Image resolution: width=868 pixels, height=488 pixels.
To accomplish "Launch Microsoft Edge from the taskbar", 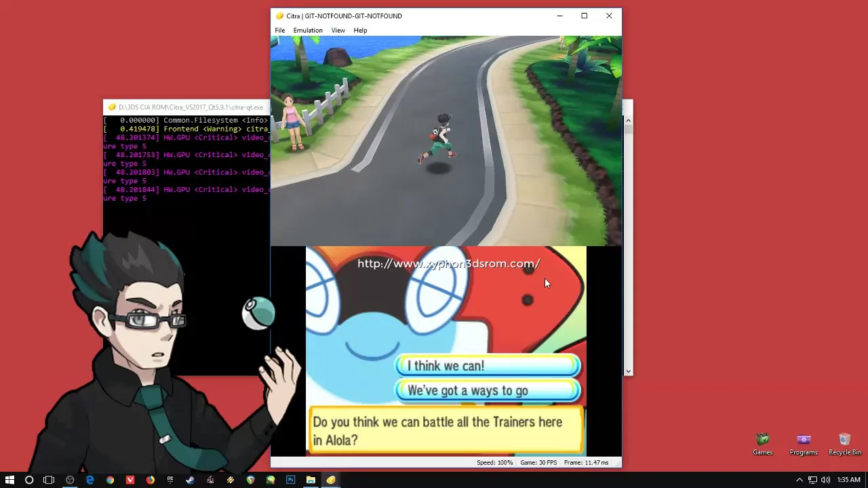I will click(90, 480).
